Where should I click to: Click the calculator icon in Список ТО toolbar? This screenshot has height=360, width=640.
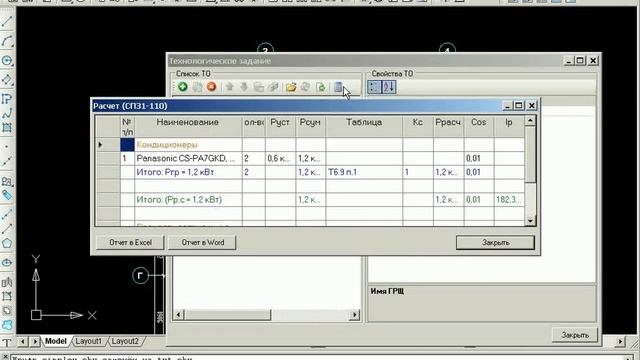(338, 87)
